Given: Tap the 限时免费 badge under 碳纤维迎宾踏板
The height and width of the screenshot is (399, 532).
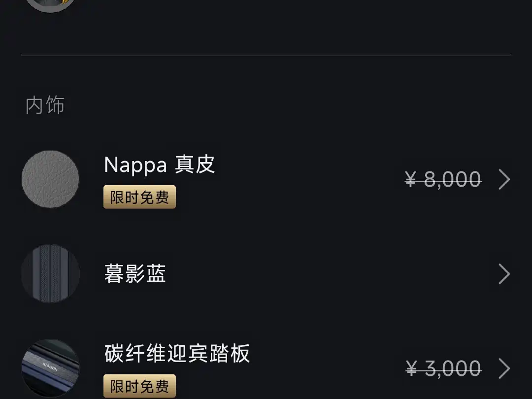Looking at the screenshot, I should [x=139, y=386].
